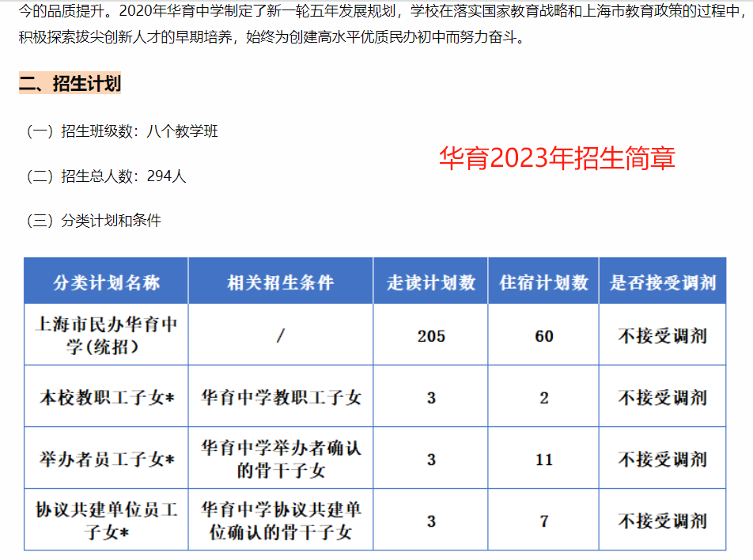Viewport: 753px width, 560px height.
Task: Click the cell 华育中学协议共建单位确认的骨干子女
Action: (281, 520)
